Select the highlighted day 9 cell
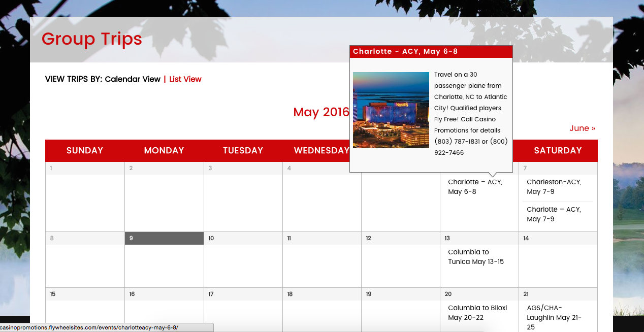The height and width of the screenshot is (332, 644). 164,238
